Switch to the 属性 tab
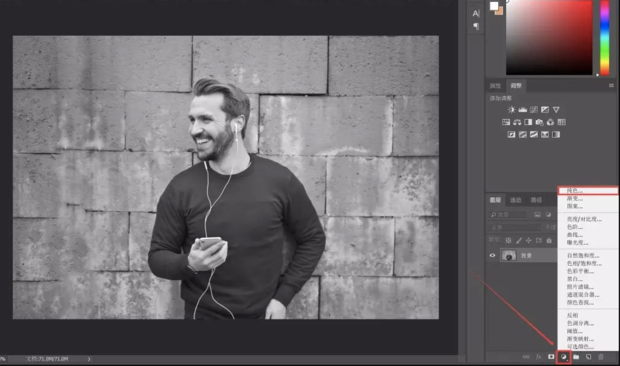The image size is (620, 366). coord(495,85)
